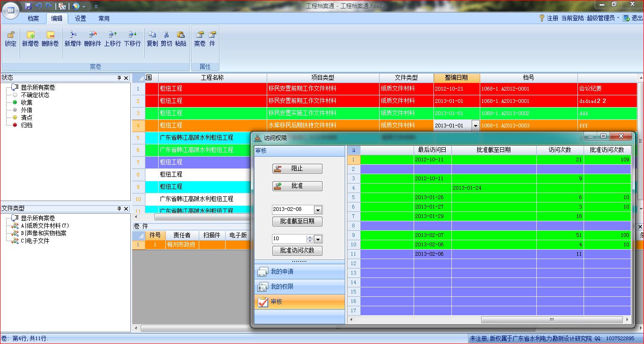Sort by the 整编日期 column header
Image resolution: width=644 pixels, height=344 pixels.
pyautogui.click(x=457, y=78)
